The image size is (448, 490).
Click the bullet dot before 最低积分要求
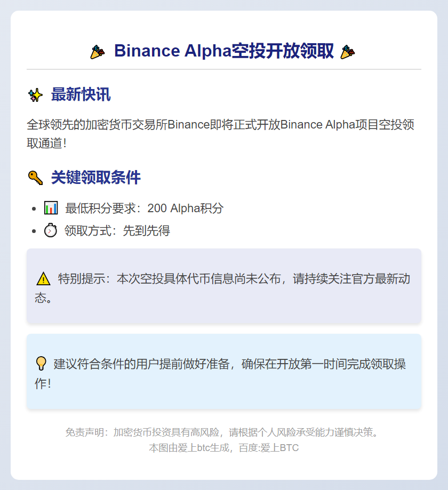[34, 208]
